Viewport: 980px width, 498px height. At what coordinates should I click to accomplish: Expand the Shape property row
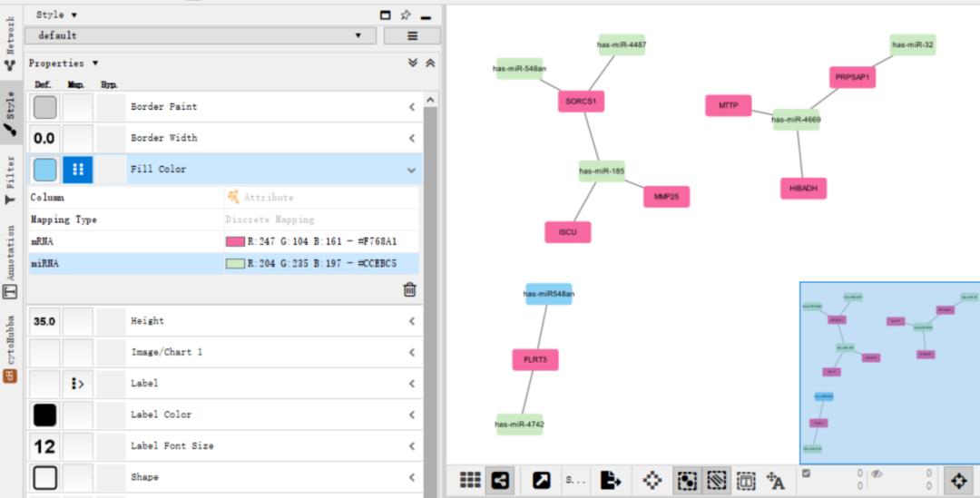point(412,477)
